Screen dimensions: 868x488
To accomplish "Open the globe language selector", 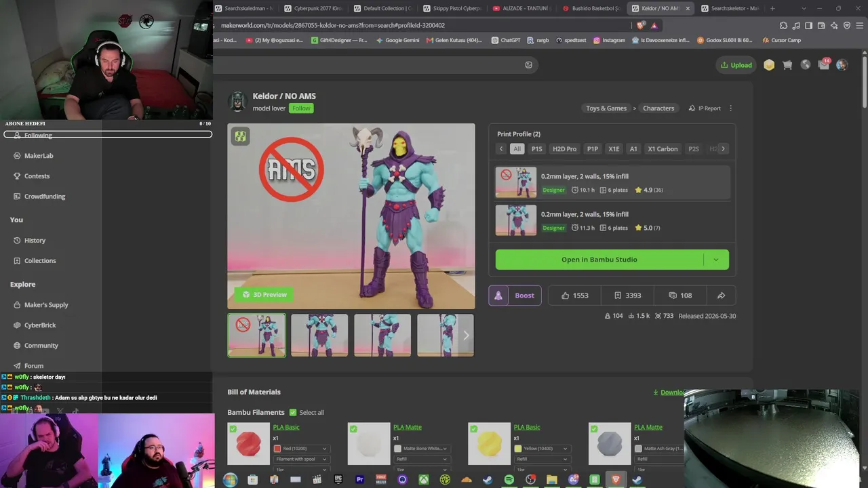I will coord(806,65).
